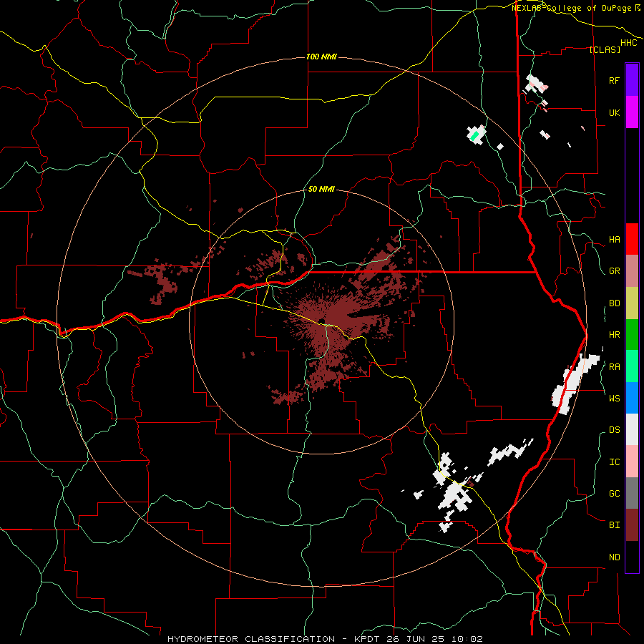Click the [CLAS] legend header

point(605,49)
